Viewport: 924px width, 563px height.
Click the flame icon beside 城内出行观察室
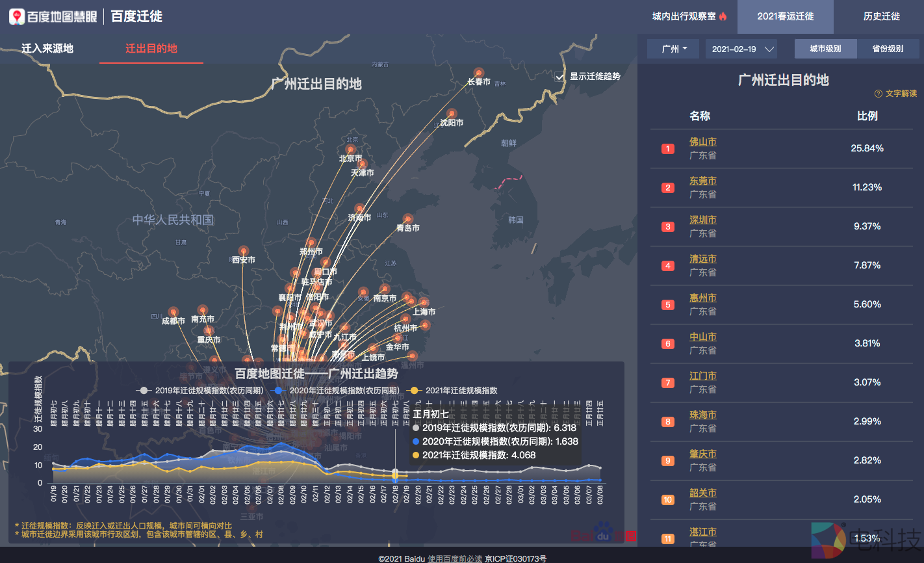[723, 16]
